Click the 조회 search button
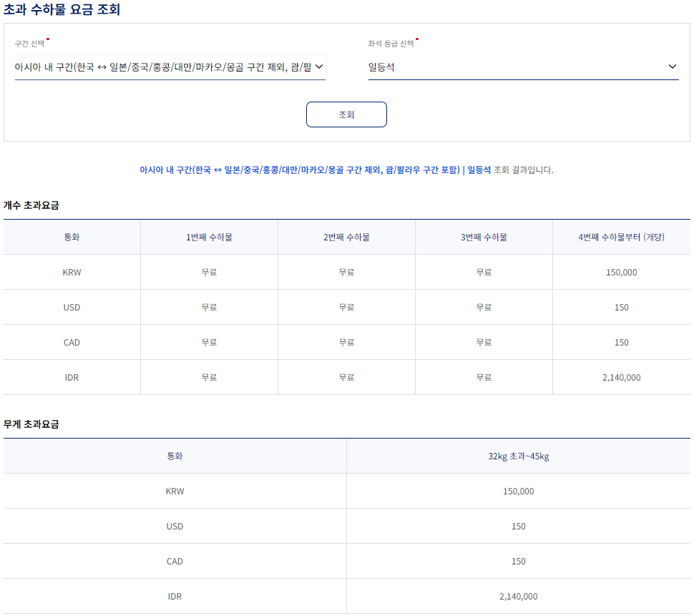Viewport: 694px width, 616px height. [x=346, y=114]
